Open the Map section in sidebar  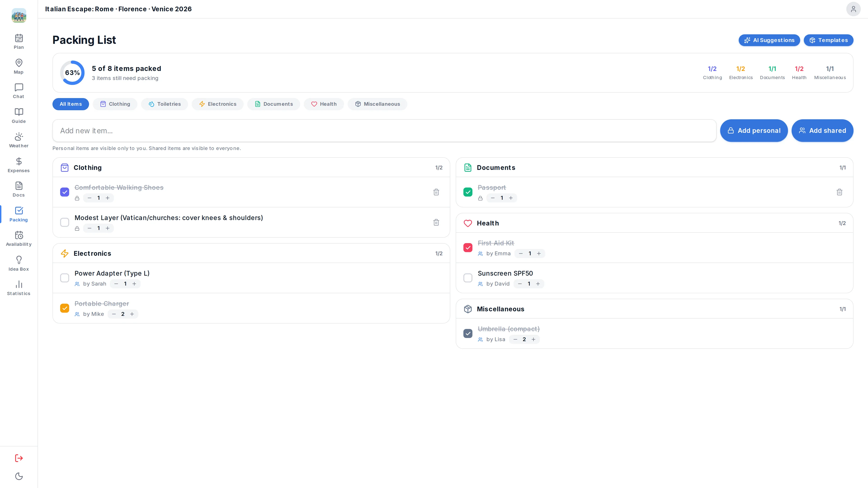pyautogui.click(x=19, y=66)
